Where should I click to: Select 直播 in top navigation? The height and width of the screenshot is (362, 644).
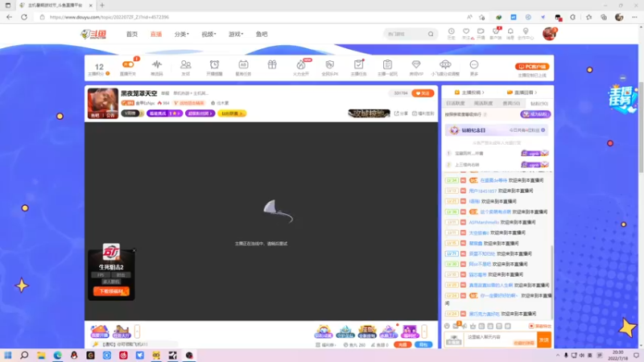pyautogui.click(x=156, y=34)
